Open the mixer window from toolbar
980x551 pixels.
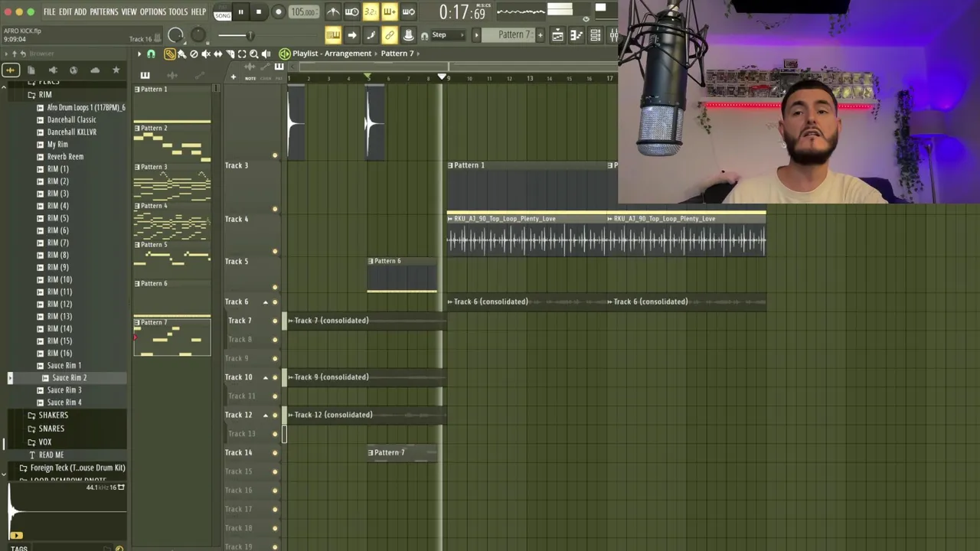click(613, 35)
